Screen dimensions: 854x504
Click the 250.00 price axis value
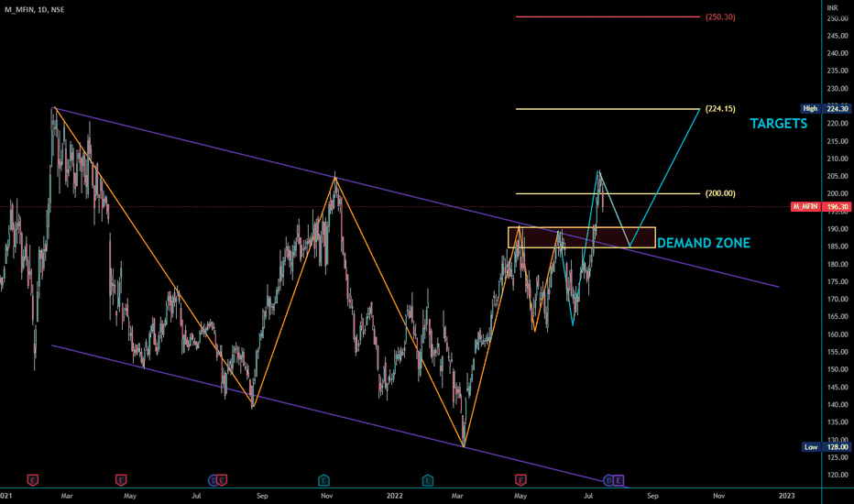click(838, 18)
